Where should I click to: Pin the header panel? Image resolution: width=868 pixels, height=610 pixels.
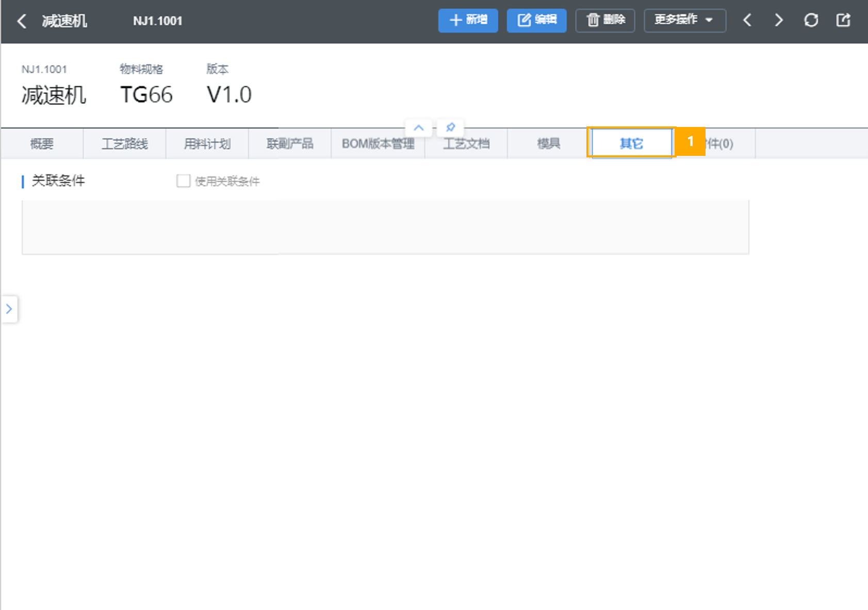(450, 127)
